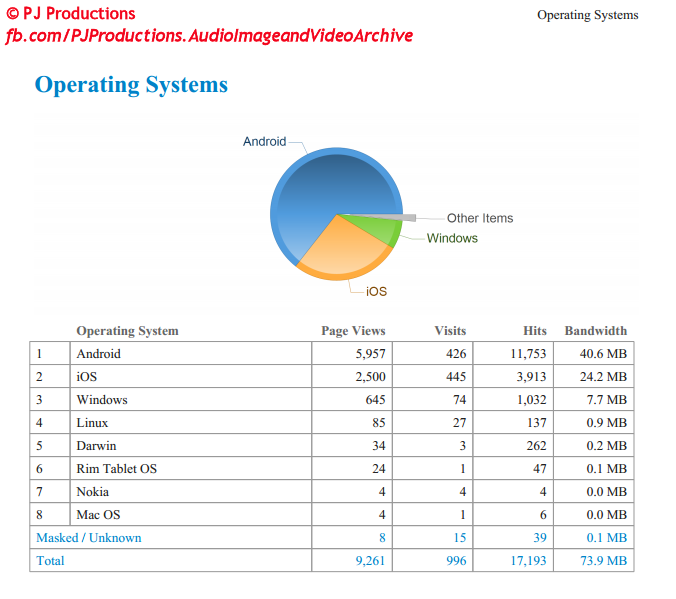
Task: Select the Rim Tablet OS table cell
Action: (x=116, y=469)
